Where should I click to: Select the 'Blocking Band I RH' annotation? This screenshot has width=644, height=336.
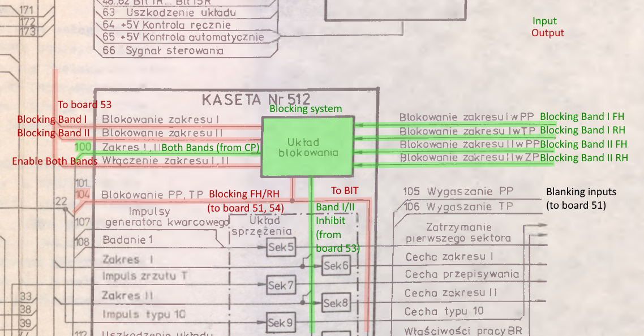coord(582,130)
